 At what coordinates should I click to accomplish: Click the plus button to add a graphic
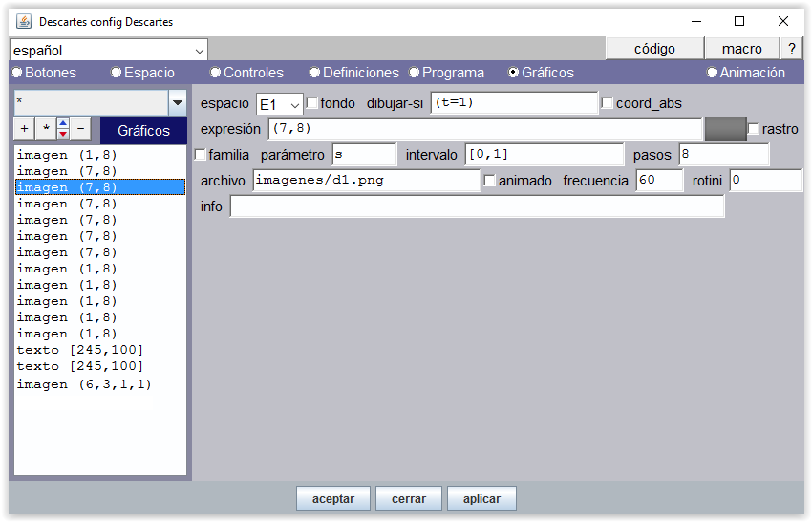(x=25, y=129)
